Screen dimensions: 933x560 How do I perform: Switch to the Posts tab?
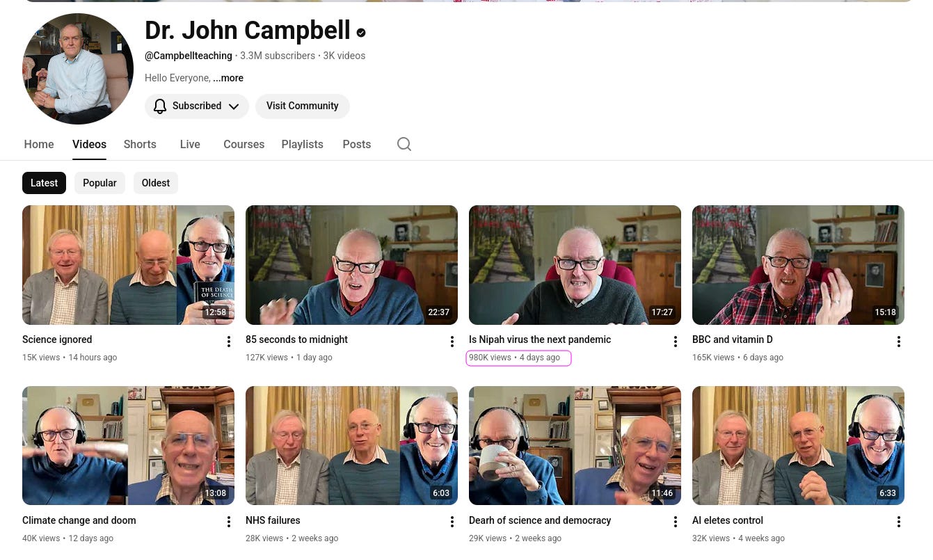coord(356,144)
